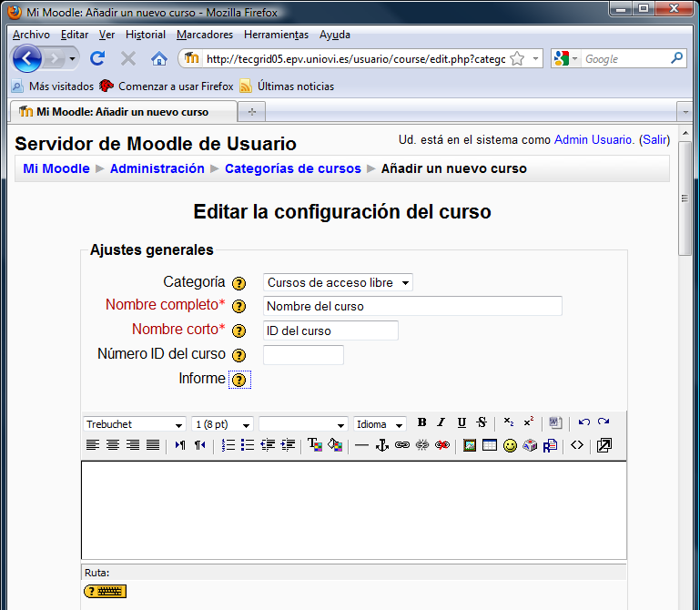This screenshot has width=700, height=610.
Task: Apply superscript formatting
Action: (529, 422)
